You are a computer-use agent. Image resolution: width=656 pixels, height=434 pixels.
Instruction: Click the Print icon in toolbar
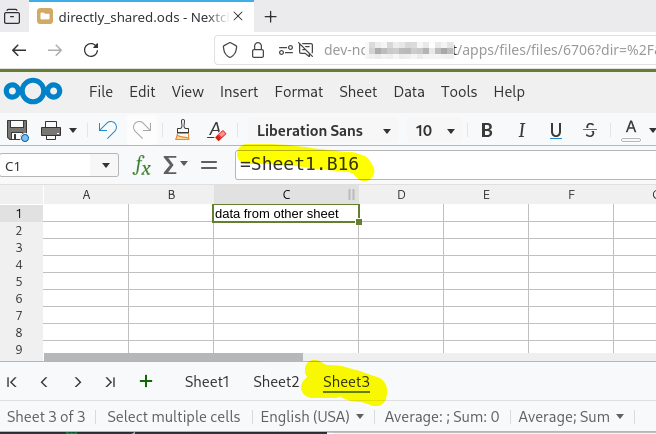point(52,130)
